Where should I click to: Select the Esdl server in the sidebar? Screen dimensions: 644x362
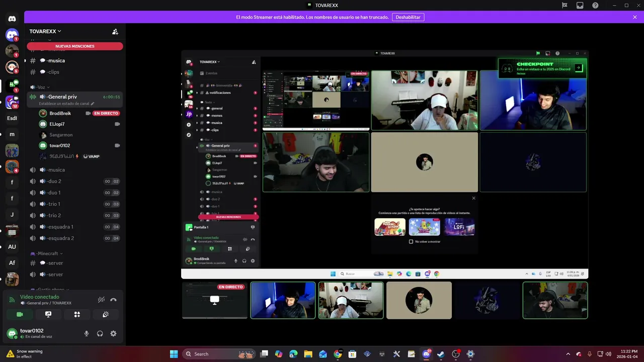point(12,118)
